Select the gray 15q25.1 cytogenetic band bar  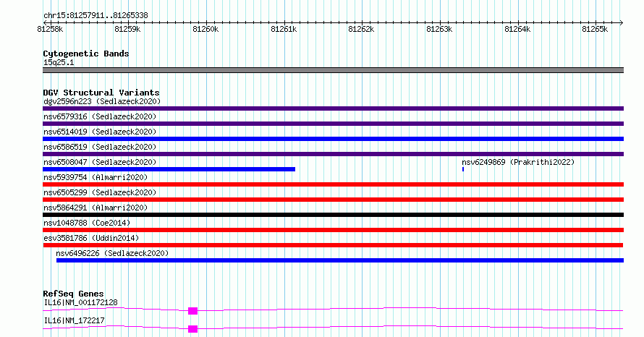point(333,70)
